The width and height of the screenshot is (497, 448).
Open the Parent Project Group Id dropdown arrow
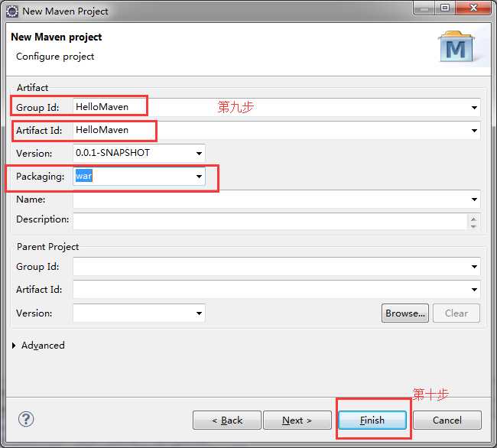474,267
